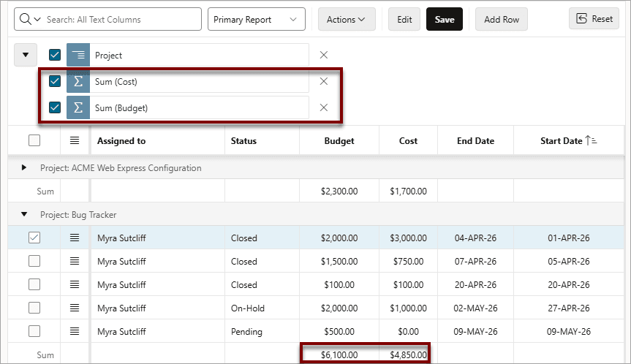Viewport: 631px width, 364px height.
Task: Disable the Sum (Budget) checkbox
Action: [55, 107]
